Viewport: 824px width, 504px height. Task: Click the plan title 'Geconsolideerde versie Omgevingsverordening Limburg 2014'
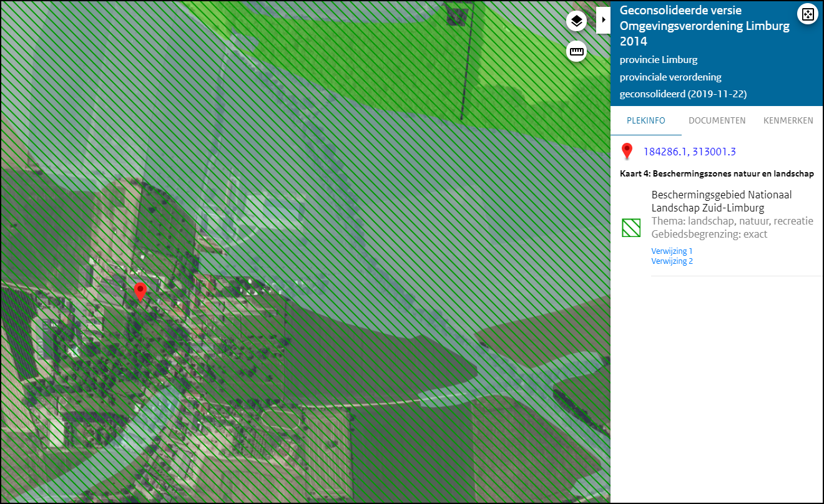705,26
